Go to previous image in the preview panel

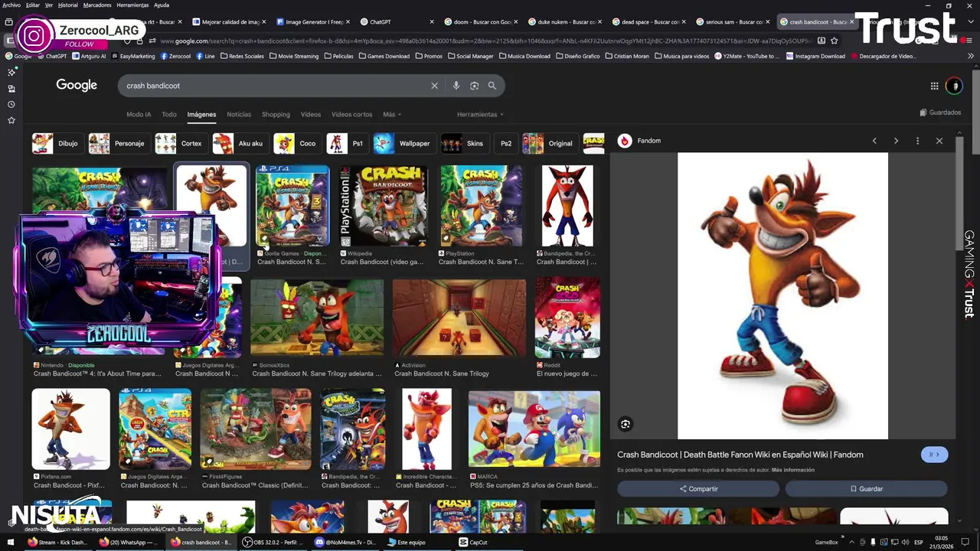click(874, 141)
